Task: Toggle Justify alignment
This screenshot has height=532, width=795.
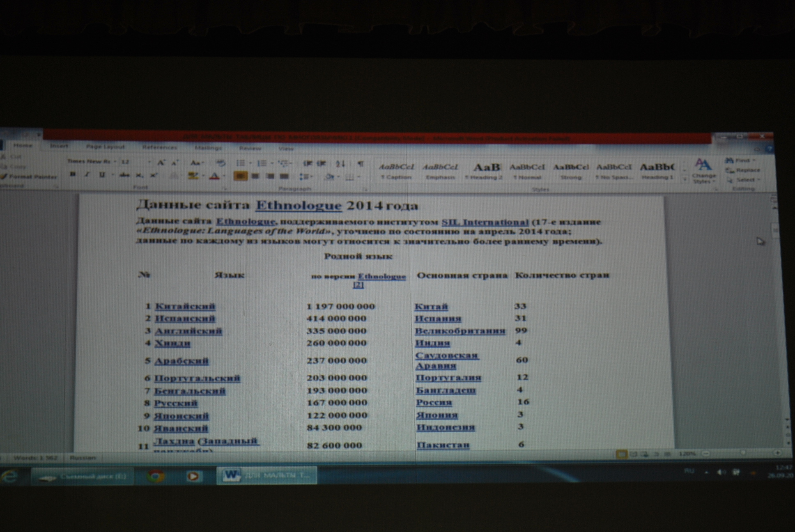Action: click(x=284, y=177)
